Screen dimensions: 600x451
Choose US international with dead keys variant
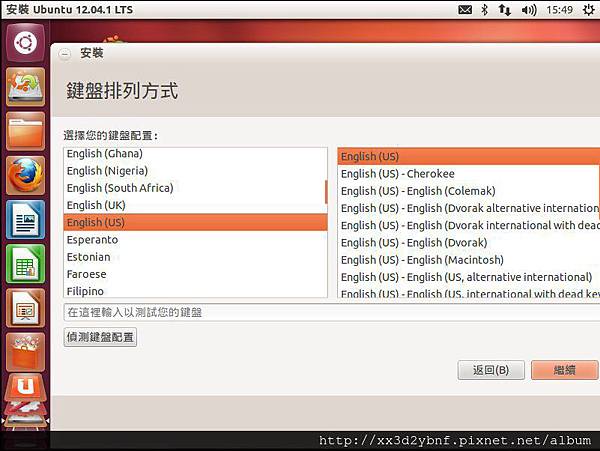[469, 292]
